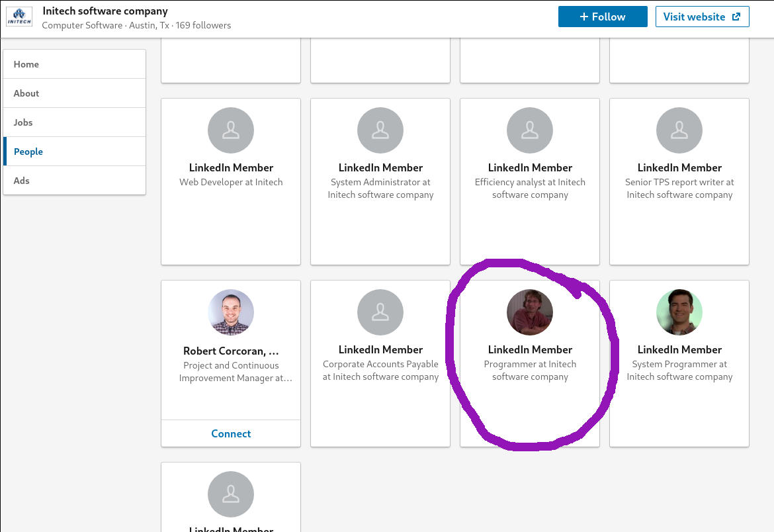Image resolution: width=774 pixels, height=532 pixels.
Task: Click the plus icon in Follow button
Action: [x=583, y=17]
